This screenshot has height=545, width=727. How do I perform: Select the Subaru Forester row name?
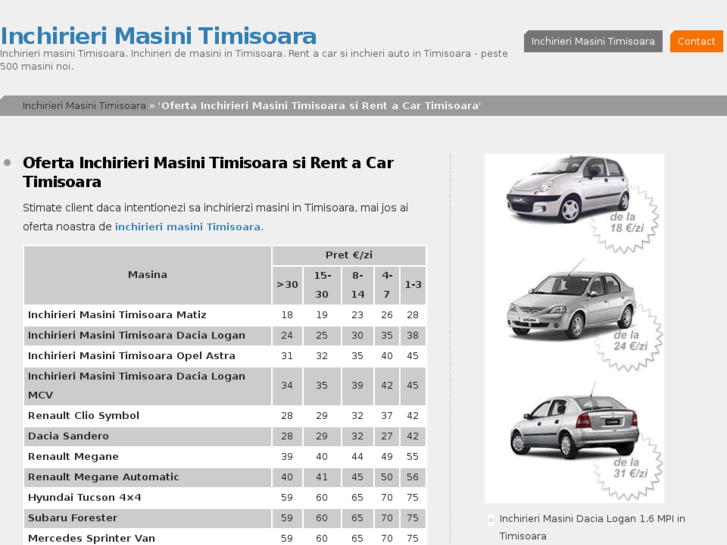coord(72,518)
